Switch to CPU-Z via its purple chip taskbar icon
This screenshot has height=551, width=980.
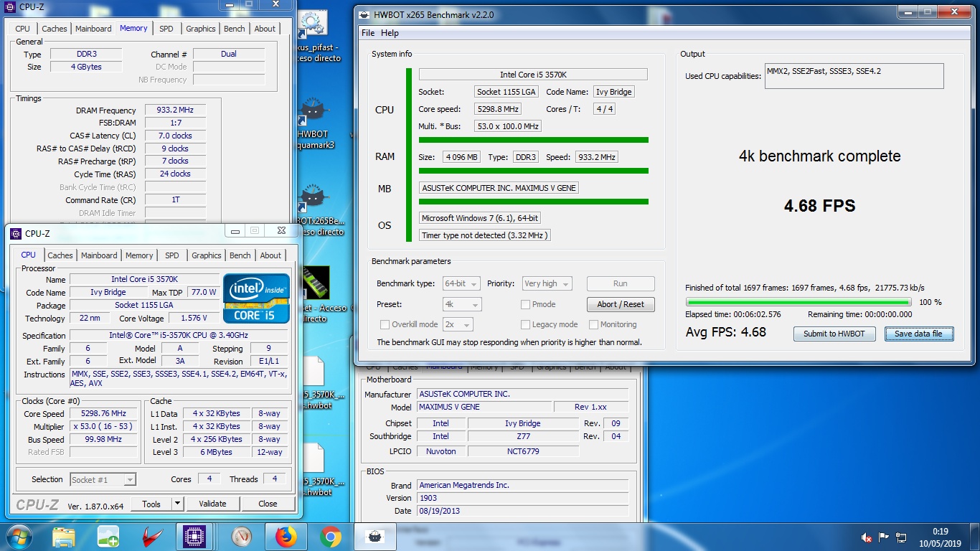(x=195, y=537)
